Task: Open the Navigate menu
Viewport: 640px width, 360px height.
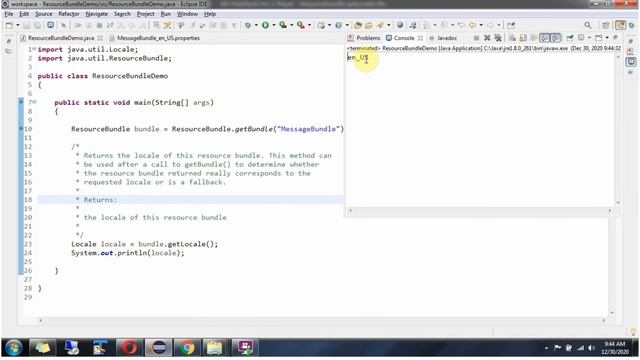Action: (x=97, y=14)
